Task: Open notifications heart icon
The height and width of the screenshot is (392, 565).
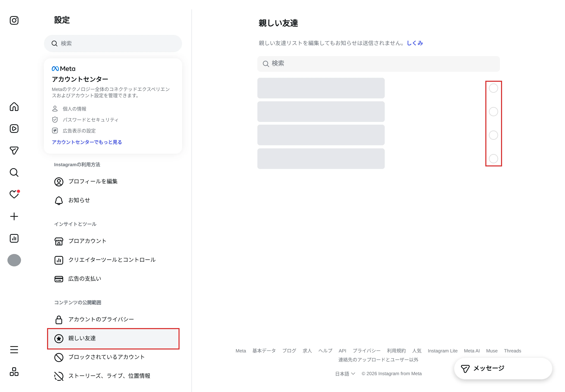Action: pyautogui.click(x=15, y=194)
